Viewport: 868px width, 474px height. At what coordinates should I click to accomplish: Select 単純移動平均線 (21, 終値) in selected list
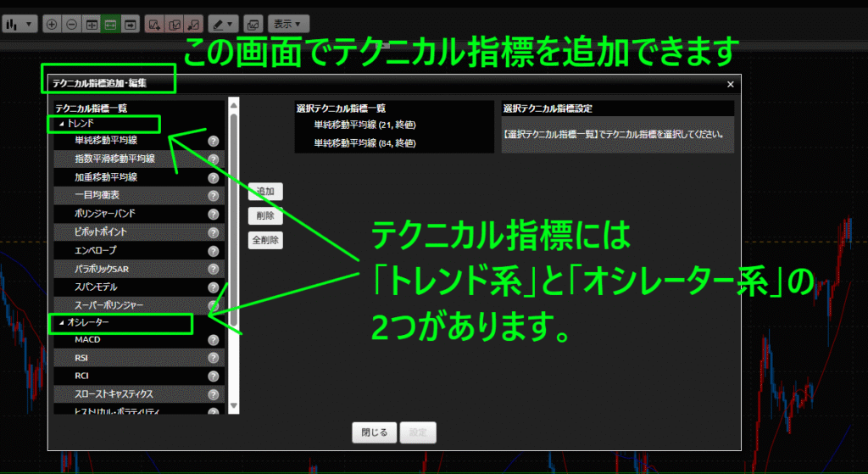[x=364, y=125]
